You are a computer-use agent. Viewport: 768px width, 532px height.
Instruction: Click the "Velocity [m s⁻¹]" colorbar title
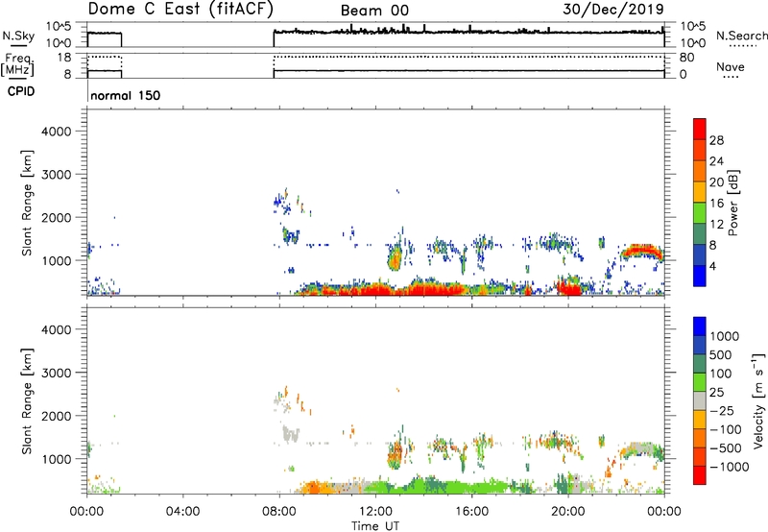(x=758, y=400)
